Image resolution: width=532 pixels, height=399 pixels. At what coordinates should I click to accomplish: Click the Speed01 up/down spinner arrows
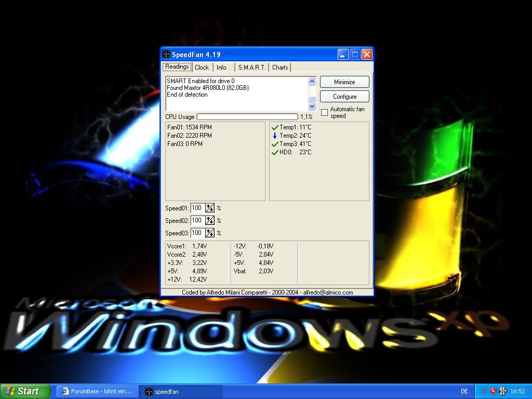tap(210, 208)
